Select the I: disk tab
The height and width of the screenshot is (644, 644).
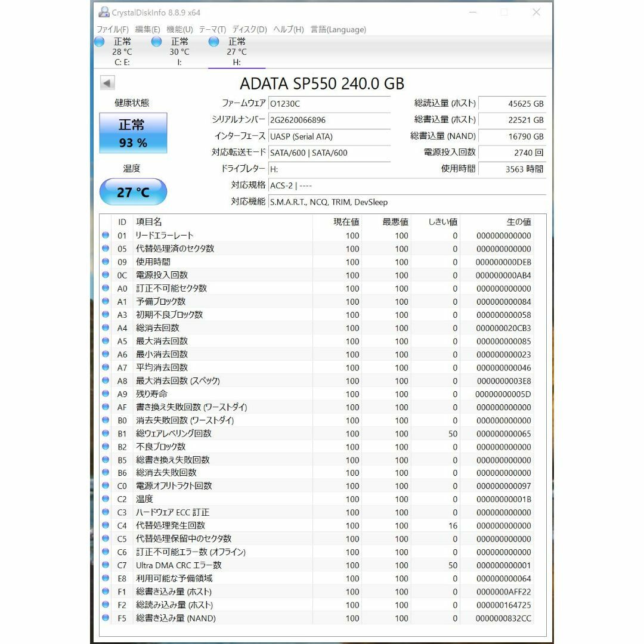[179, 52]
